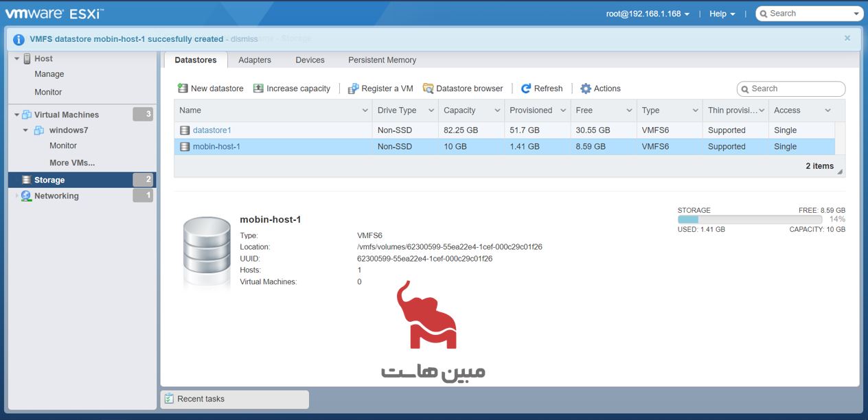
Task: Select Storage in the navigator
Action: [49, 180]
